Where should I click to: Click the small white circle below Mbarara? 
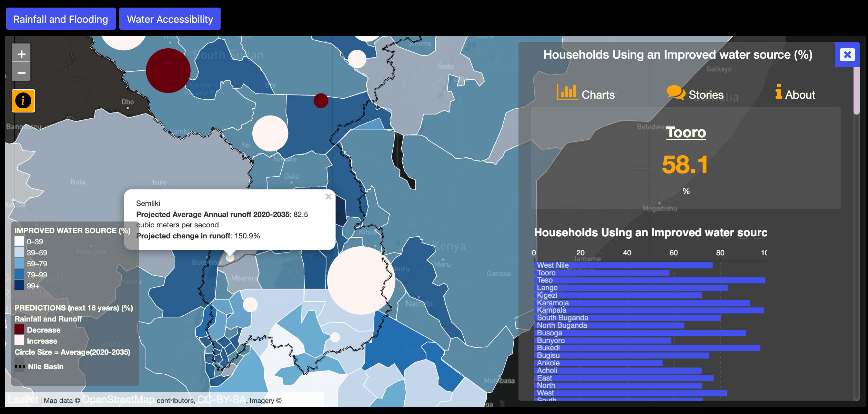[x=250, y=305]
